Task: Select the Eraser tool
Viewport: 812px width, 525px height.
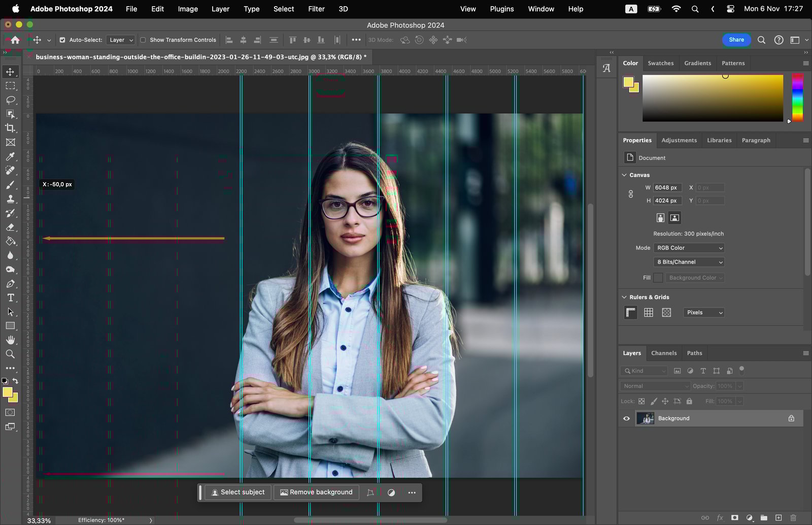Action: [x=10, y=227]
